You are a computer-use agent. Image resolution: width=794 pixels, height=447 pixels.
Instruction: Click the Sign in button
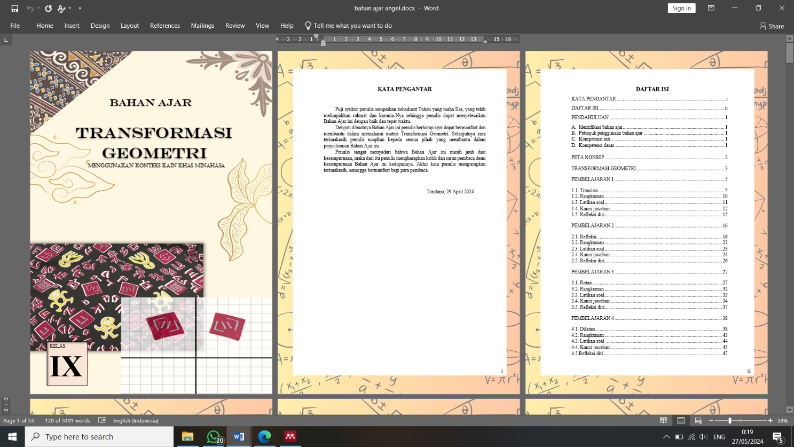coord(682,8)
